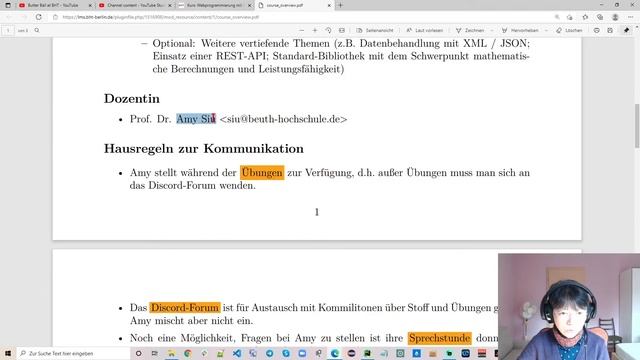Click the vertical page scrollbar thumb
Viewport: 640px width, 360px height.
(x=637, y=126)
